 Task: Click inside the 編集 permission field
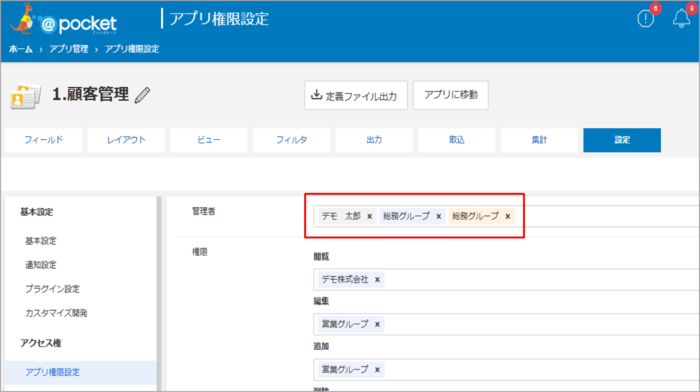(x=506, y=325)
